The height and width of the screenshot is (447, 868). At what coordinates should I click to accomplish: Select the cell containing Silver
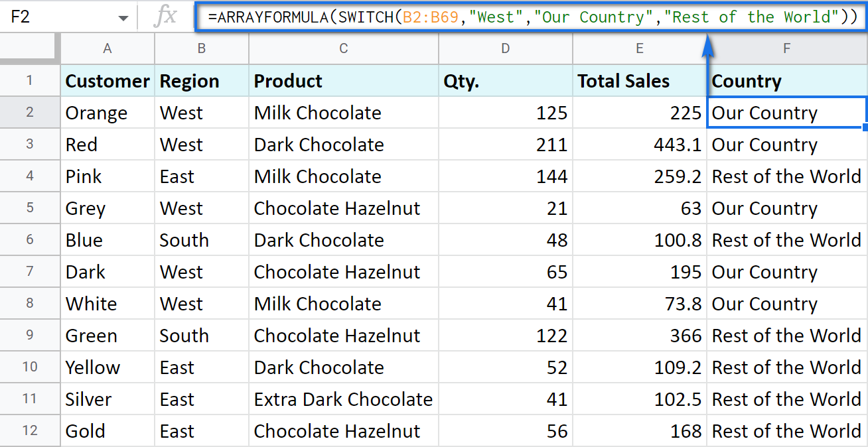point(108,399)
